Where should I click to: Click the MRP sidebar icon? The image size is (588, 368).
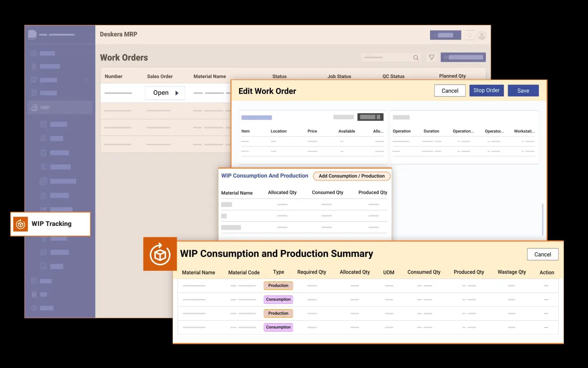[34, 107]
